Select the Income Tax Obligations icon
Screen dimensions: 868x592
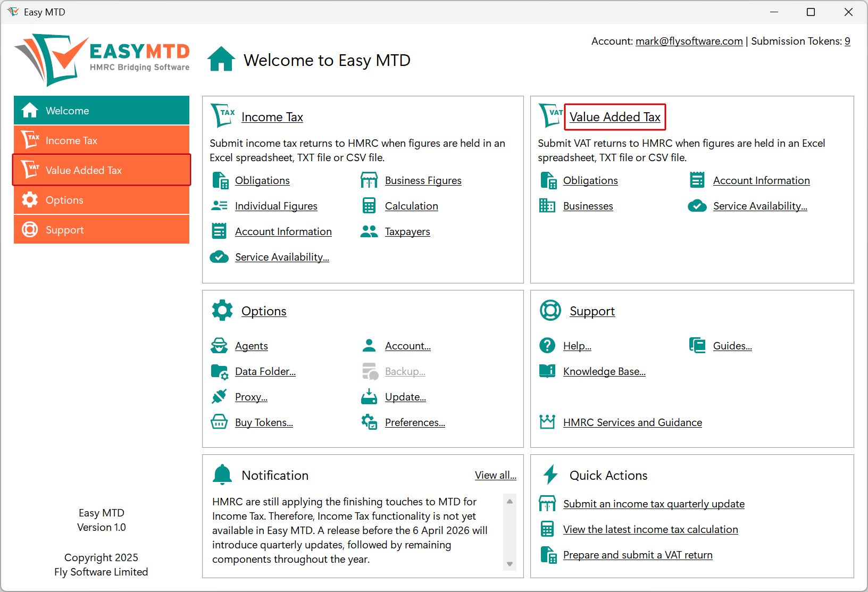(220, 180)
